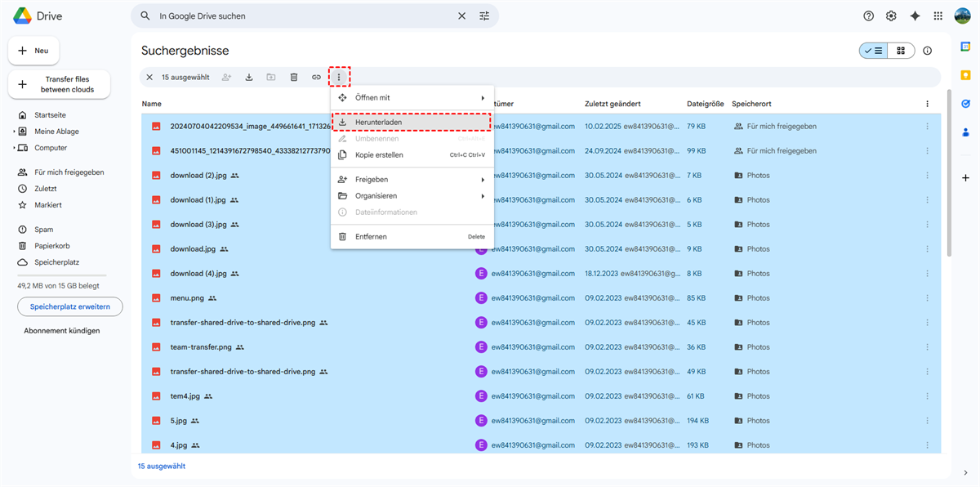Screen dimensions: 980x487
Task: Click the download icon in selection toolbar
Action: pyautogui.click(x=249, y=78)
